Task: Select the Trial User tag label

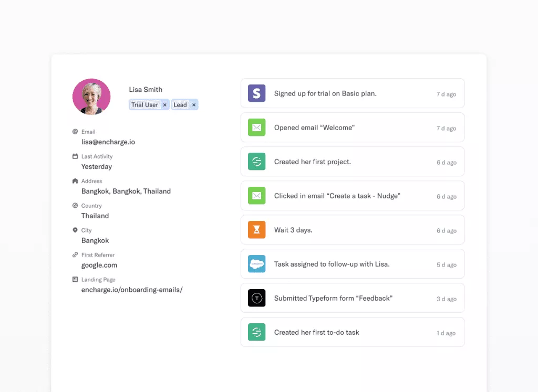Action: click(144, 105)
